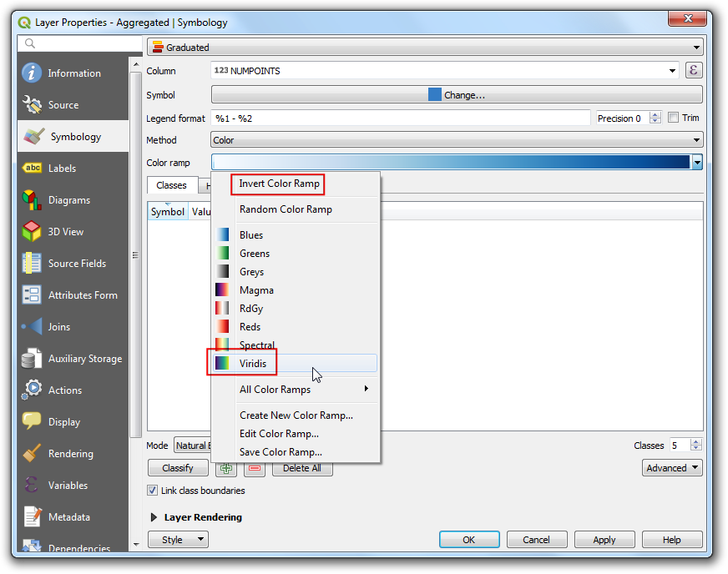Increase the Precision stepper

655,114
